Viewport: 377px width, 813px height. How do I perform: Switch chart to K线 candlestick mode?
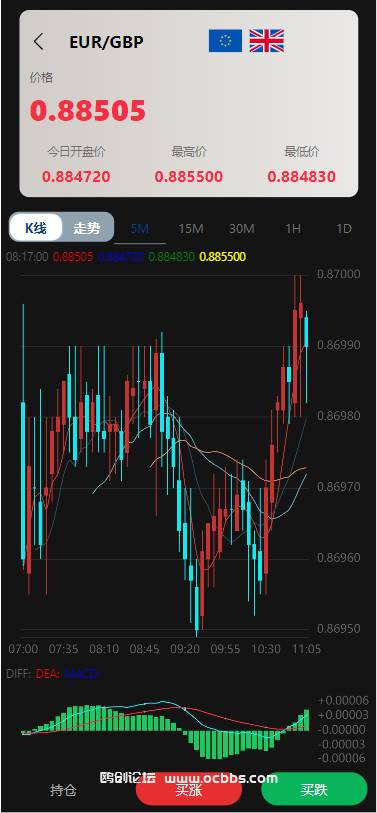coord(36,228)
